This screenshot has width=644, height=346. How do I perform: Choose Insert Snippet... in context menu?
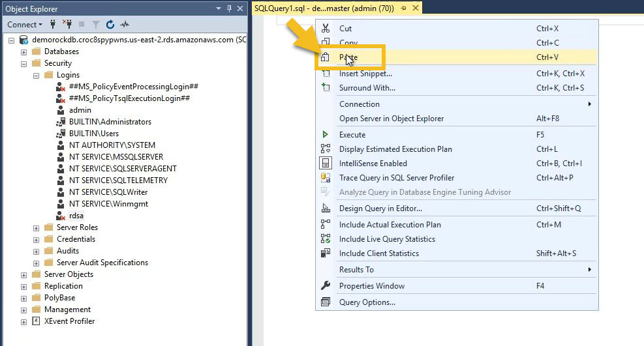(457, 74)
